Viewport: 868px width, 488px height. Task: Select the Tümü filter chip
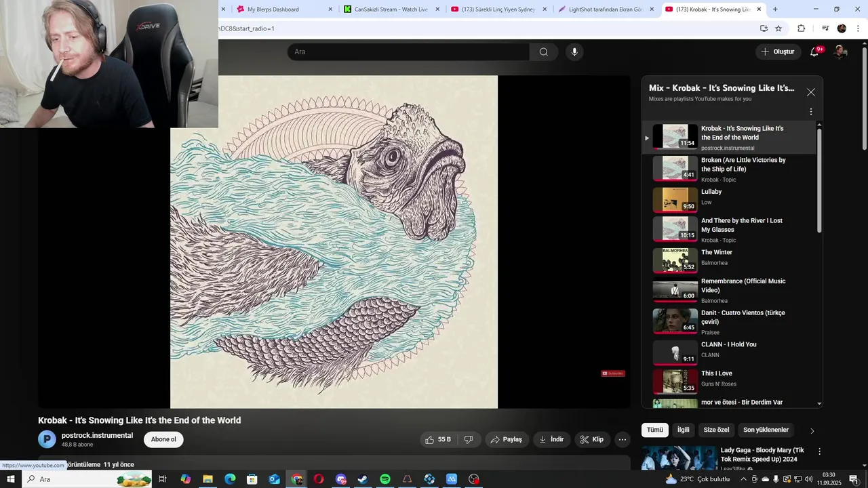[655, 430]
